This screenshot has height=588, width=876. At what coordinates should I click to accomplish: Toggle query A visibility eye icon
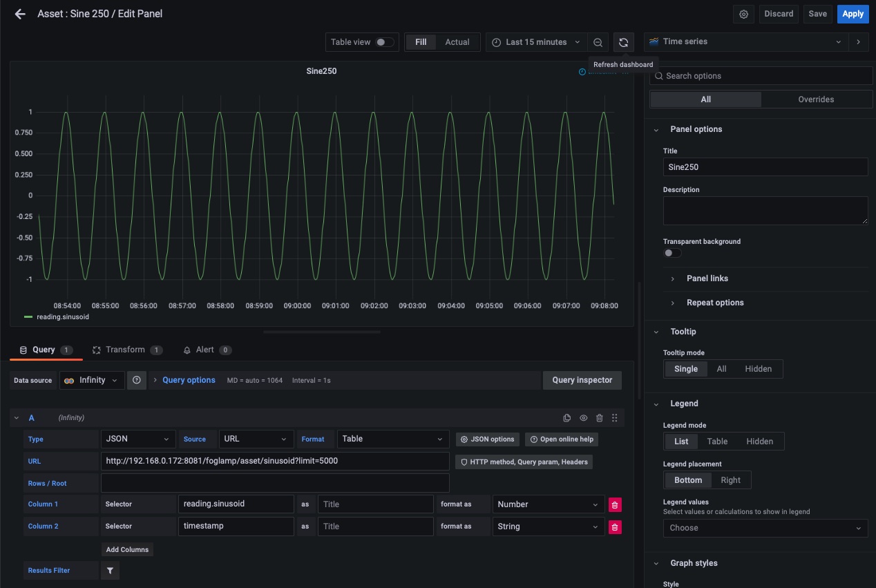pyautogui.click(x=583, y=418)
